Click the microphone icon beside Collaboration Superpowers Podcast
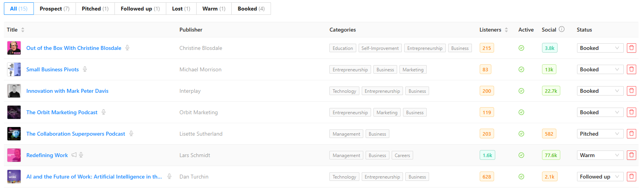Image resolution: width=644 pixels, height=191 pixels. click(x=131, y=134)
